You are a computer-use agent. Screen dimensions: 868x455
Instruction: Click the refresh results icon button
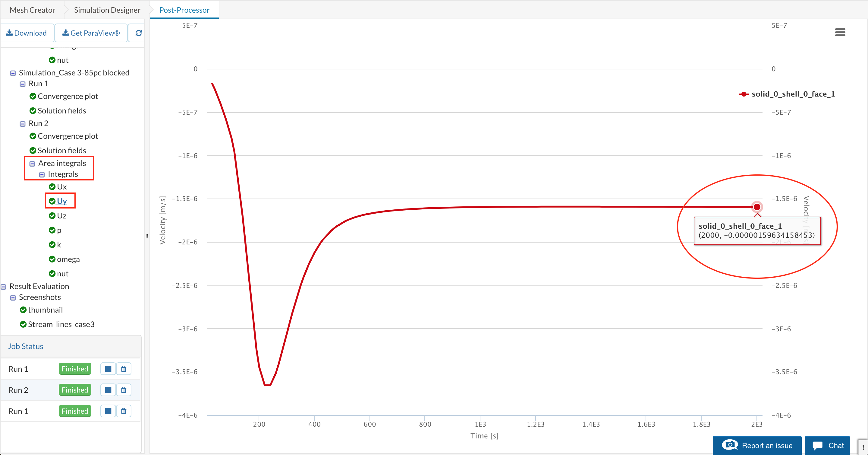click(x=138, y=33)
